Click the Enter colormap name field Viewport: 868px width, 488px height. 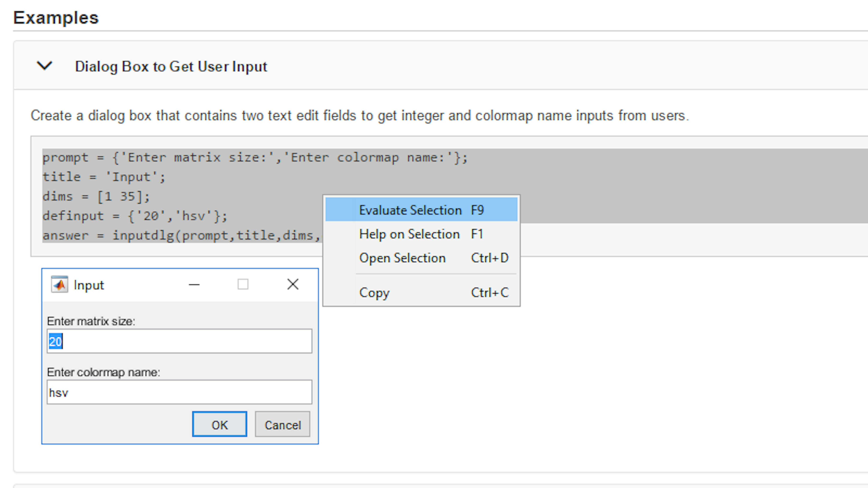[x=179, y=392]
